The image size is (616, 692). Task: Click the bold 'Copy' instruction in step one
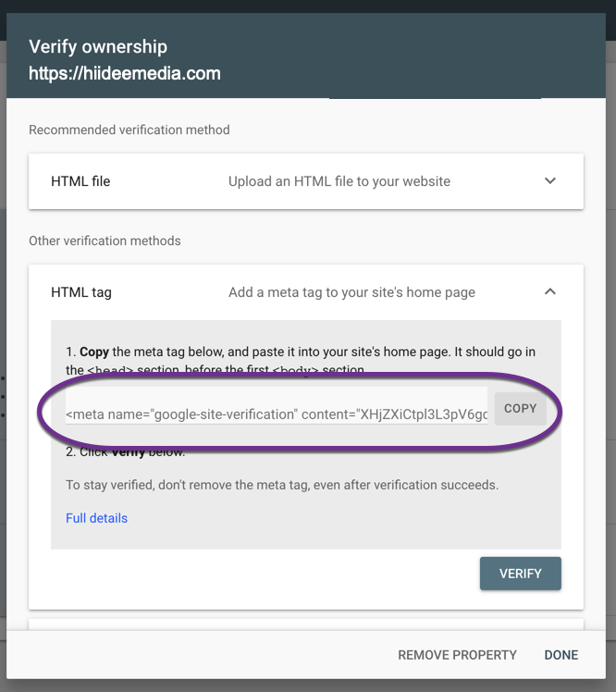[94, 352]
